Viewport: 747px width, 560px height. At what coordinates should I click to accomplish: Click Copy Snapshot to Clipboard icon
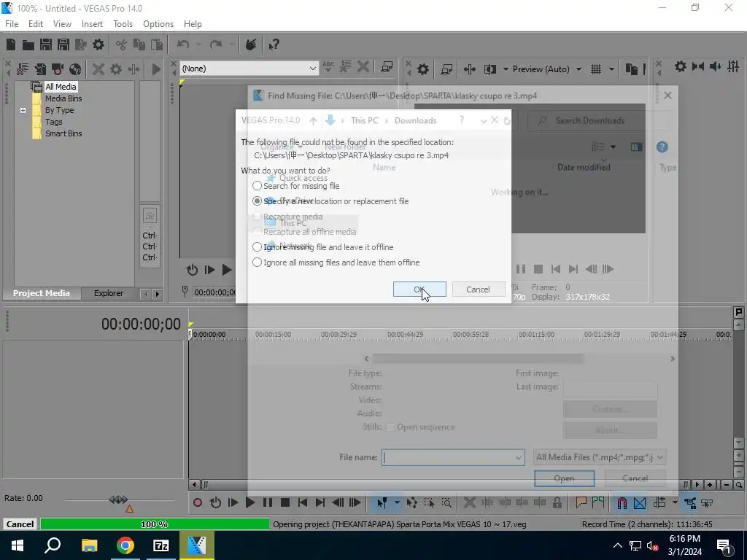click(632, 69)
